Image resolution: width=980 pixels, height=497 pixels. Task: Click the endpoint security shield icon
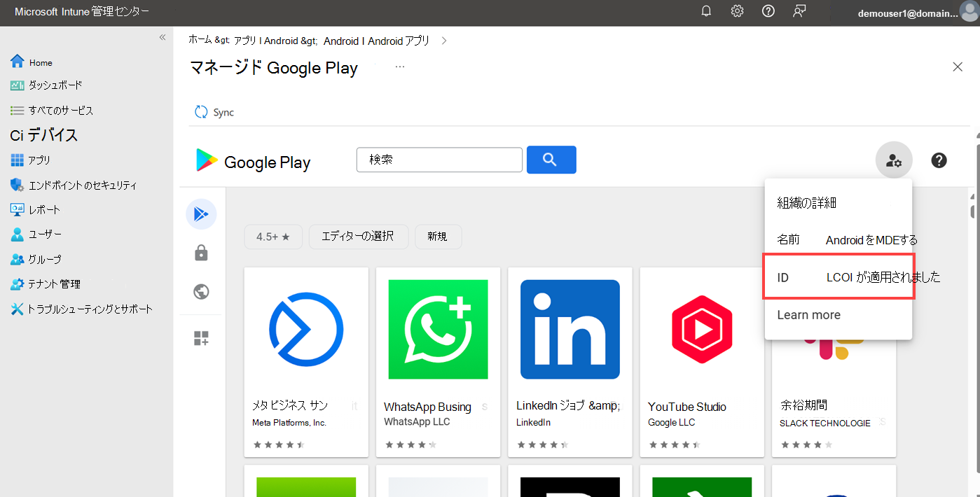(18, 185)
